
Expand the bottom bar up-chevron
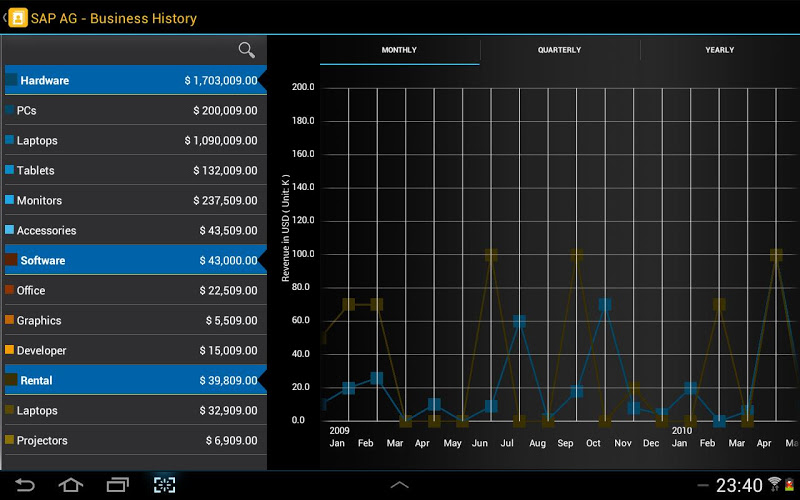[399, 485]
